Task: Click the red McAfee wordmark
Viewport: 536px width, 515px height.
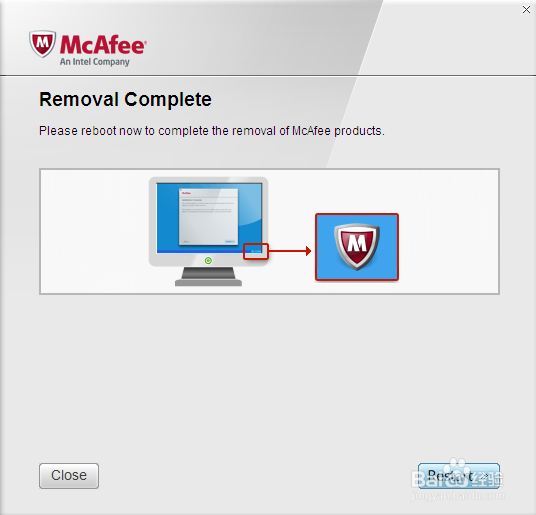Action: [x=103, y=45]
